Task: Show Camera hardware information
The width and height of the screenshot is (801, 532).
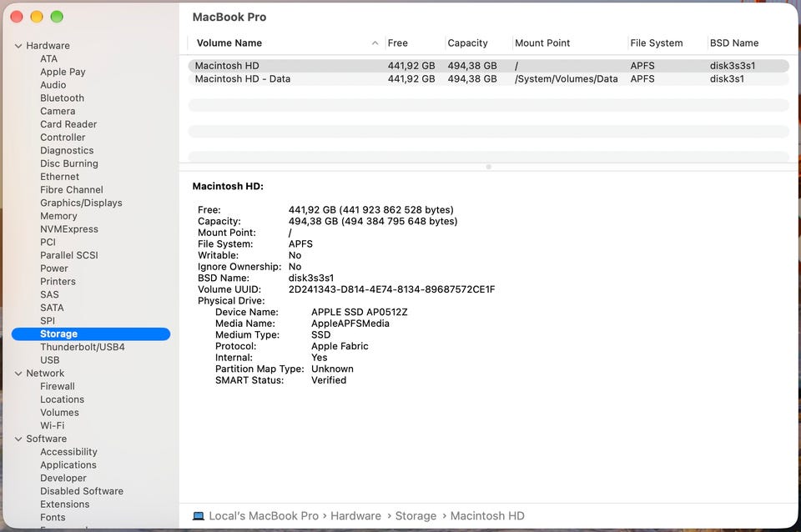Action: click(58, 111)
